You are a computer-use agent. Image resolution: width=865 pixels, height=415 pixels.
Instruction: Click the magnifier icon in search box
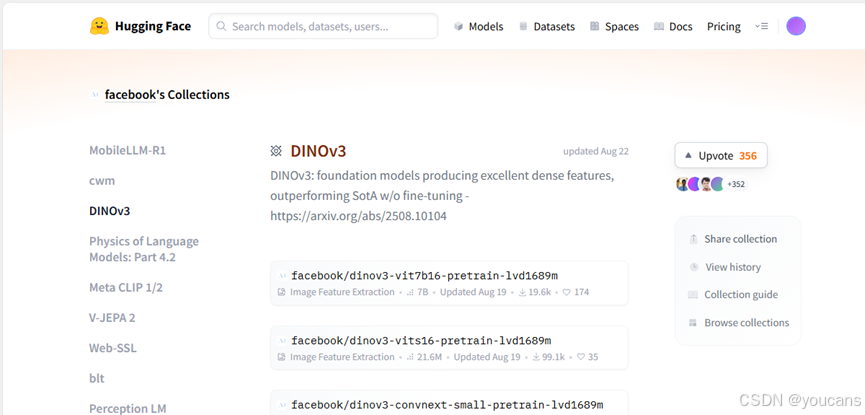tap(221, 26)
